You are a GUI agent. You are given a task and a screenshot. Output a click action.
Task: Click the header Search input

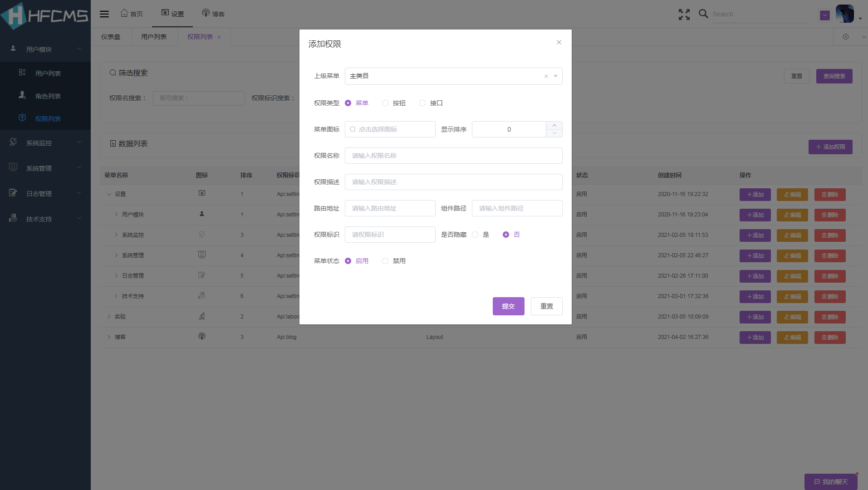tap(760, 14)
